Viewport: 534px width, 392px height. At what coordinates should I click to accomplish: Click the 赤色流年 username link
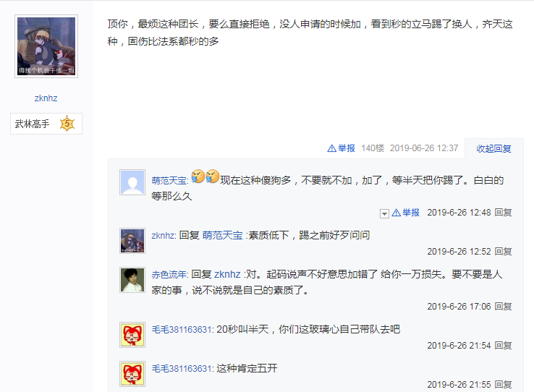[169, 274]
